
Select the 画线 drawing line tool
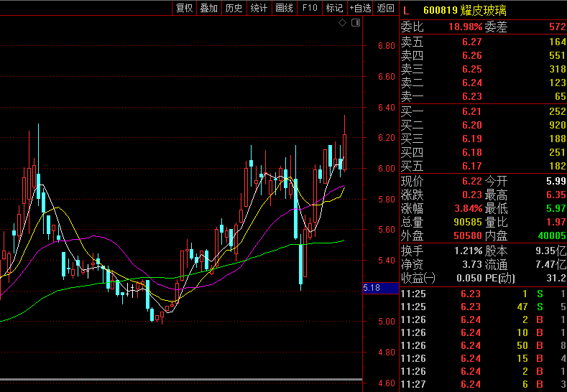tap(285, 8)
